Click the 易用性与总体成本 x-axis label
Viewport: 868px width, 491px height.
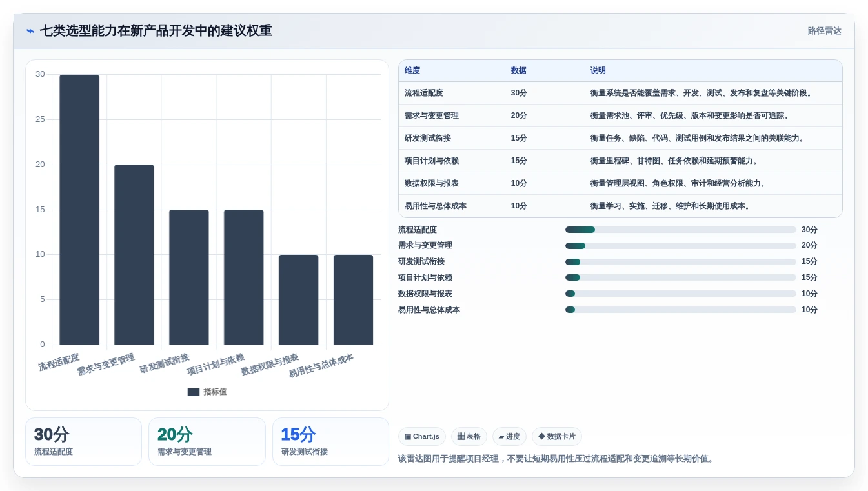point(321,365)
